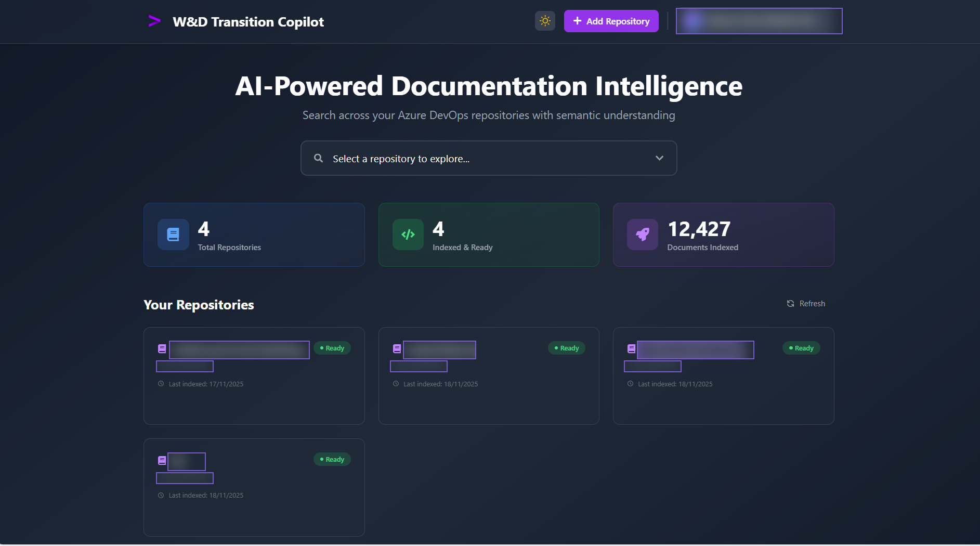The image size is (980, 546).
Task: Click the Total Repositories label
Action: [229, 248]
